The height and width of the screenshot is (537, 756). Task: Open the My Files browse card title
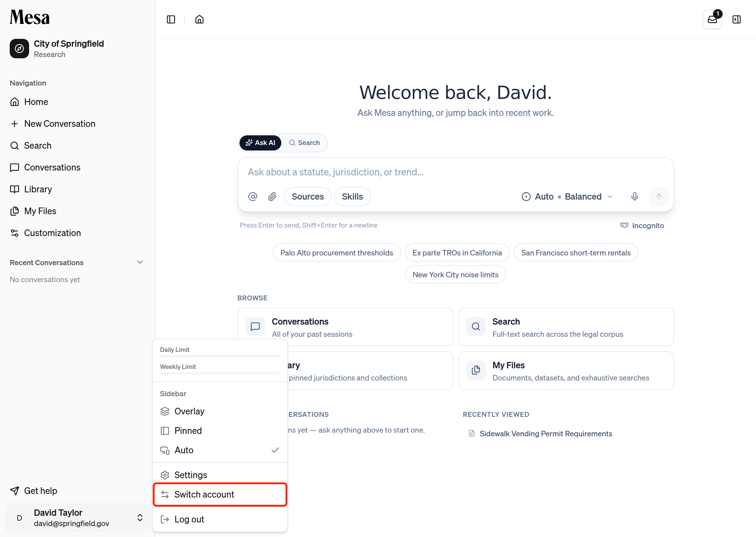(x=508, y=365)
